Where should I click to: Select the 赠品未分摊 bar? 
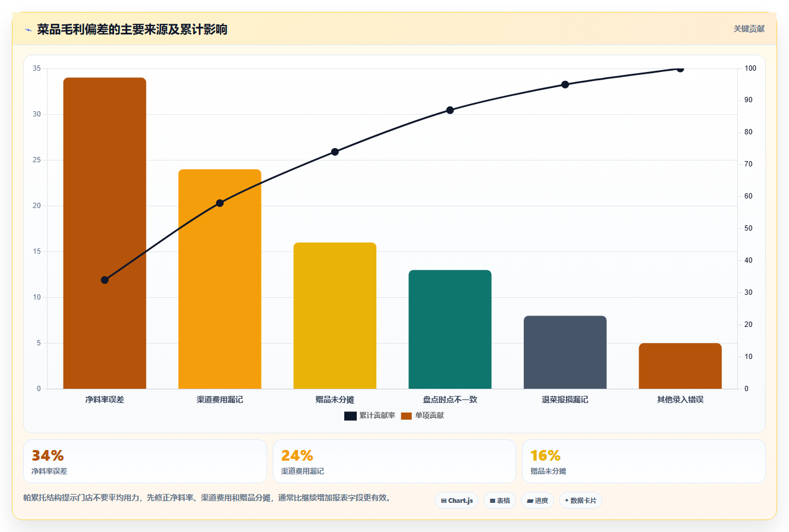pos(335,316)
